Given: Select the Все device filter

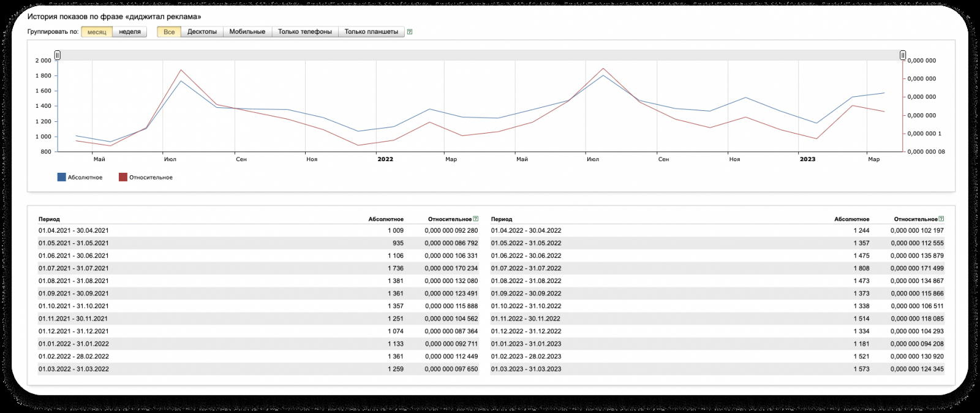Looking at the screenshot, I should (x=169, y=32).
